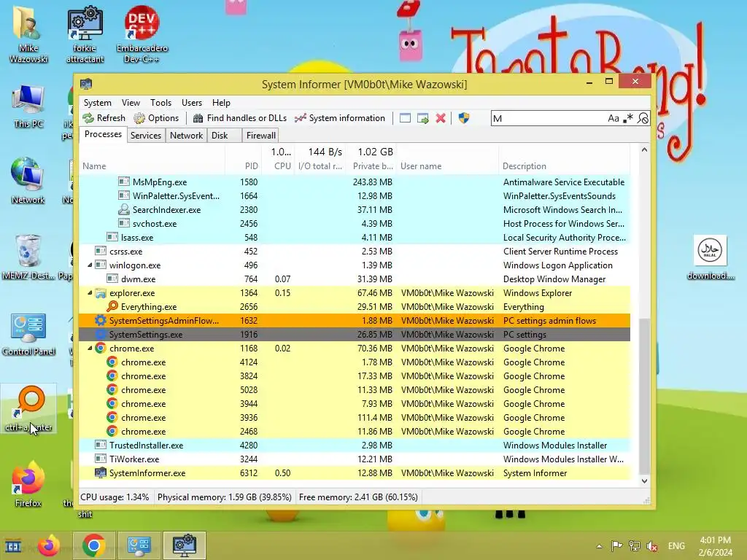Click the find window and thread icon
The width and height of the screenshot is (747, 560).
(x=422, y=118)
